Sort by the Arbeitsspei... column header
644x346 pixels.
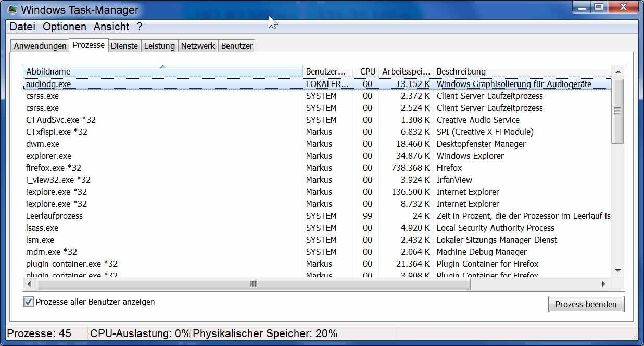tap(406, 71)
